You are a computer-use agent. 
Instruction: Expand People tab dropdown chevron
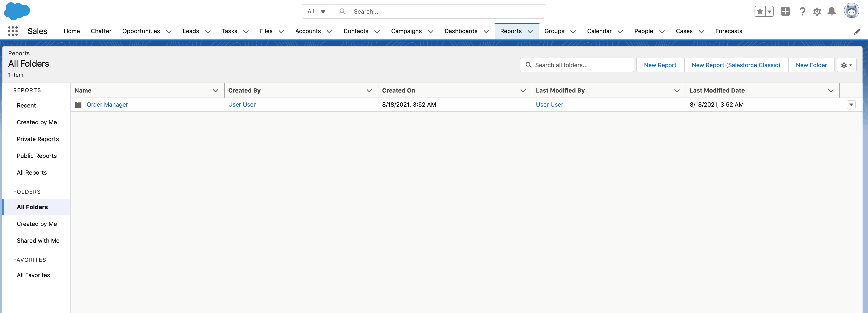click(662, 31)
